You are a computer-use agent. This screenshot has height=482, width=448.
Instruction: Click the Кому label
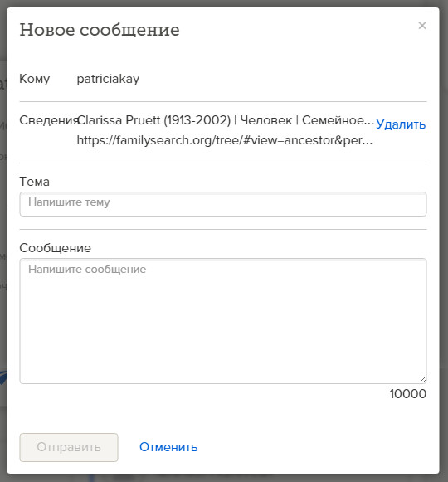[x=35, y=79]
